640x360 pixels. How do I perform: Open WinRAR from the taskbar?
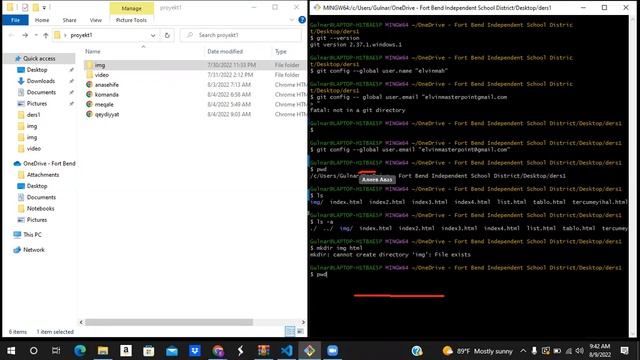click(x=264, y=351)
